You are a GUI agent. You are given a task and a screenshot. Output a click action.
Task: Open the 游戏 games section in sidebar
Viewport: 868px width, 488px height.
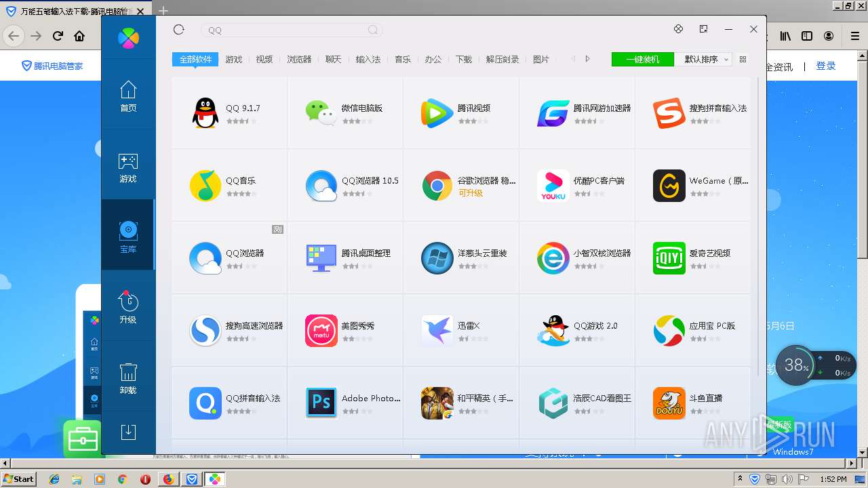click(x=128, y=168)
